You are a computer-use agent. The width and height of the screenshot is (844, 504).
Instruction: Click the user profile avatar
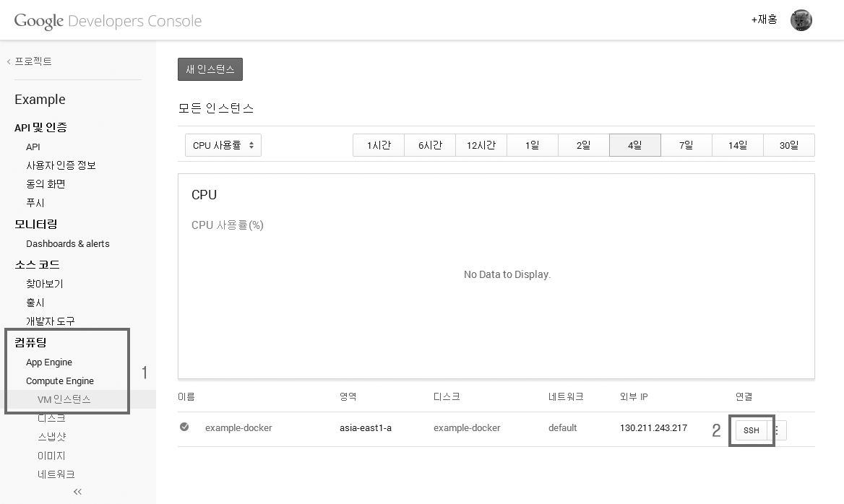pyautogui.click(x=801, y=20)
